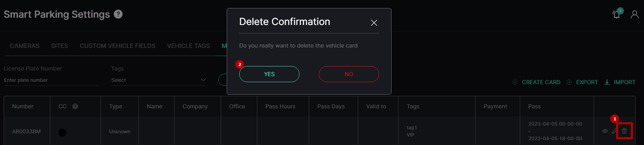
Task: Click the Import download icon
Action: pyautogui.click(x=607, y=82)
